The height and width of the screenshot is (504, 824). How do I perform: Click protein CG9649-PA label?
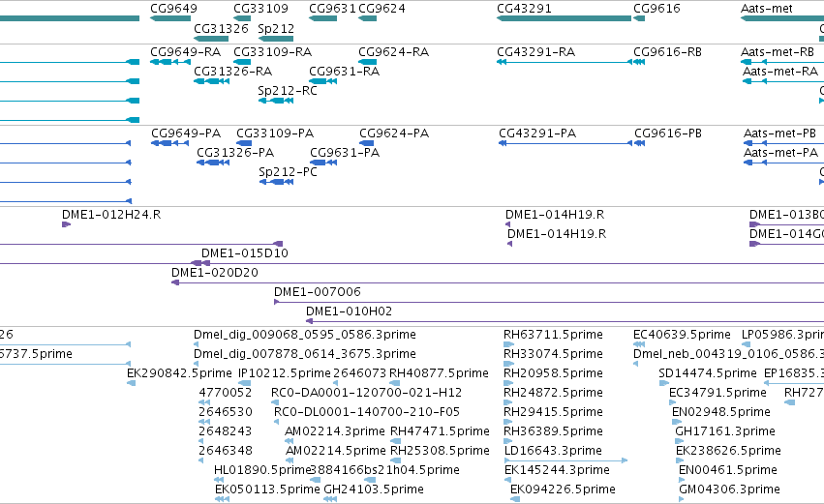tap(186, 133)
